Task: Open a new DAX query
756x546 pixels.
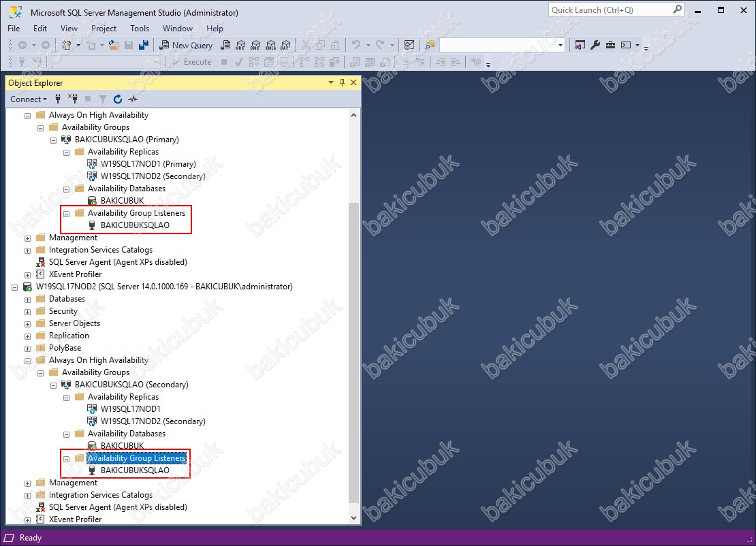Action: [x=285, y=45]
